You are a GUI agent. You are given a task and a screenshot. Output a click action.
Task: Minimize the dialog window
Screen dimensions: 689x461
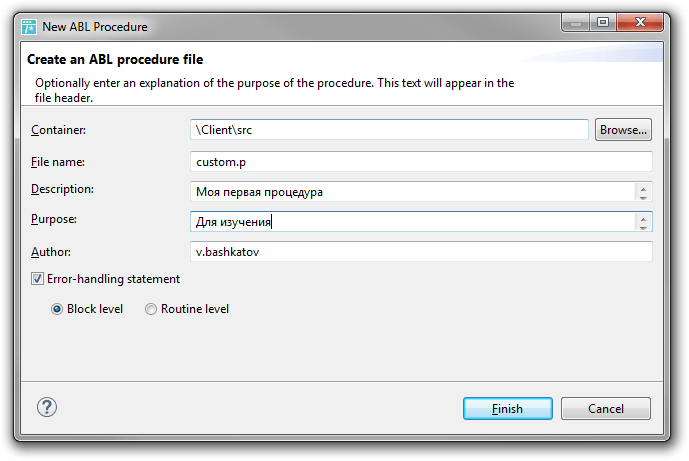tap(576, 22)
